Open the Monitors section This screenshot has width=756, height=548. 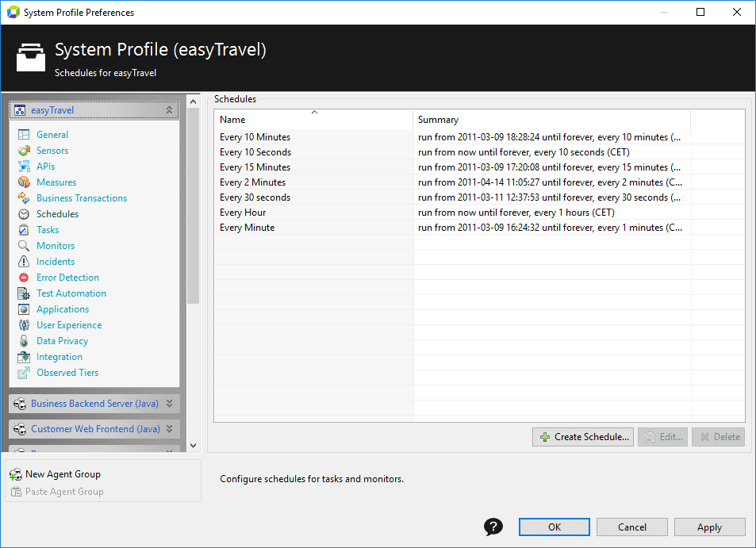56,246
